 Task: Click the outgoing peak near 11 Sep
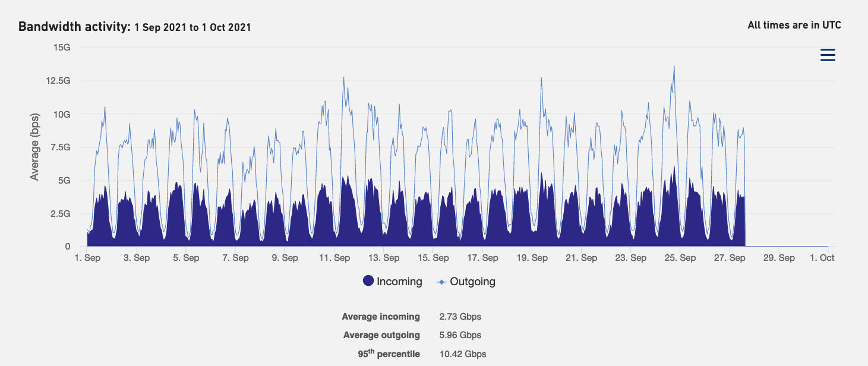tap(343, 77)
